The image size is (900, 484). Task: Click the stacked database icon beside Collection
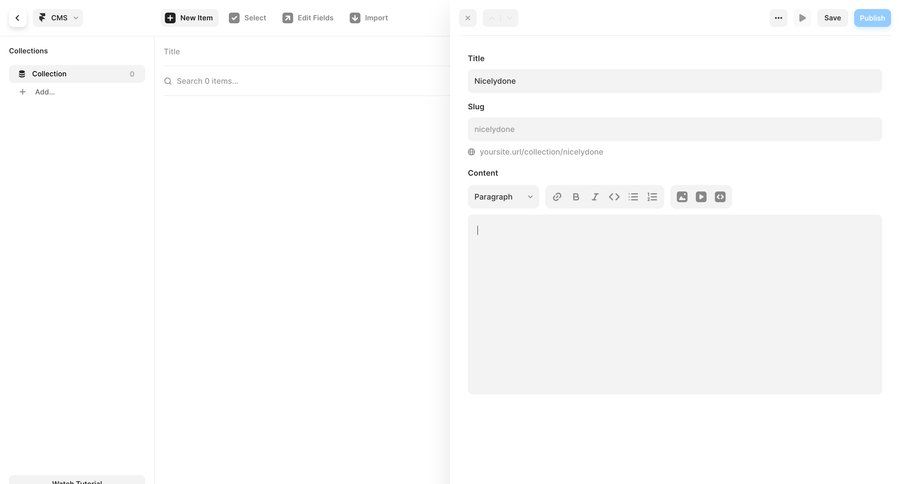point(22,74)
